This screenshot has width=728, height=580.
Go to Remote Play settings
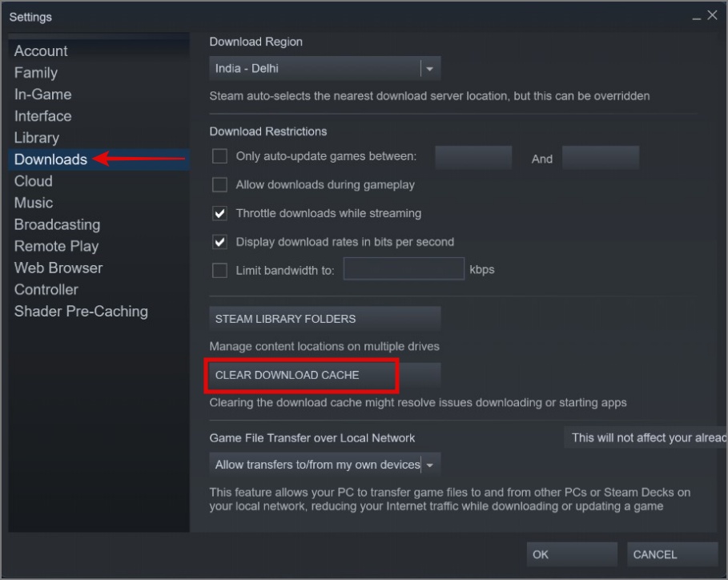click(56, 246)
